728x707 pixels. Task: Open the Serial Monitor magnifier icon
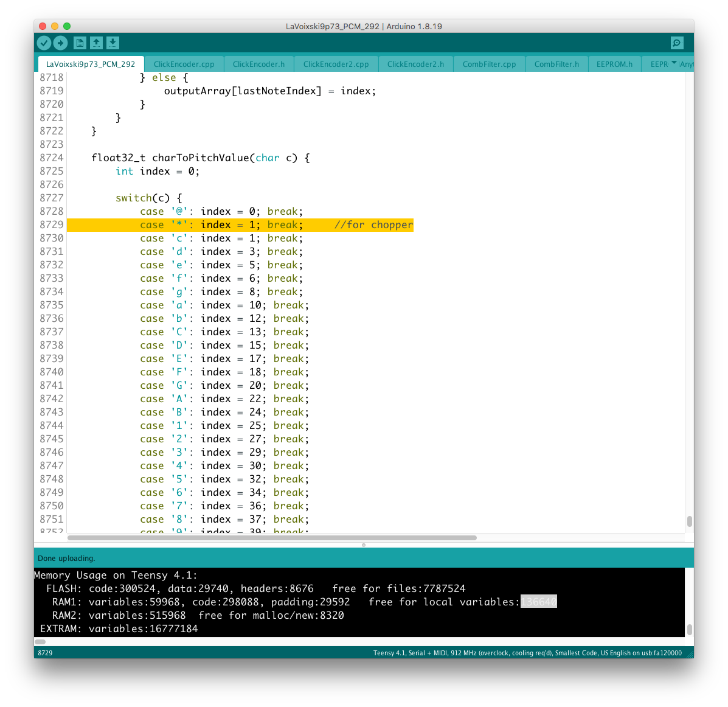coord(677,43)
